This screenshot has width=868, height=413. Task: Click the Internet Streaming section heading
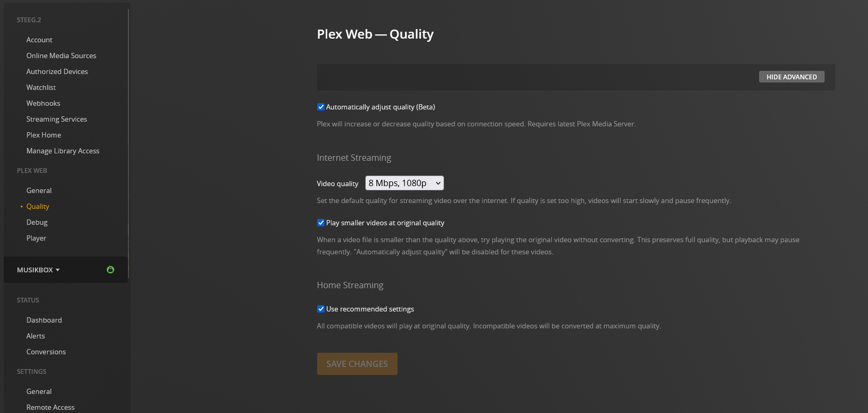pyautogui.click(x=354, y=158)
